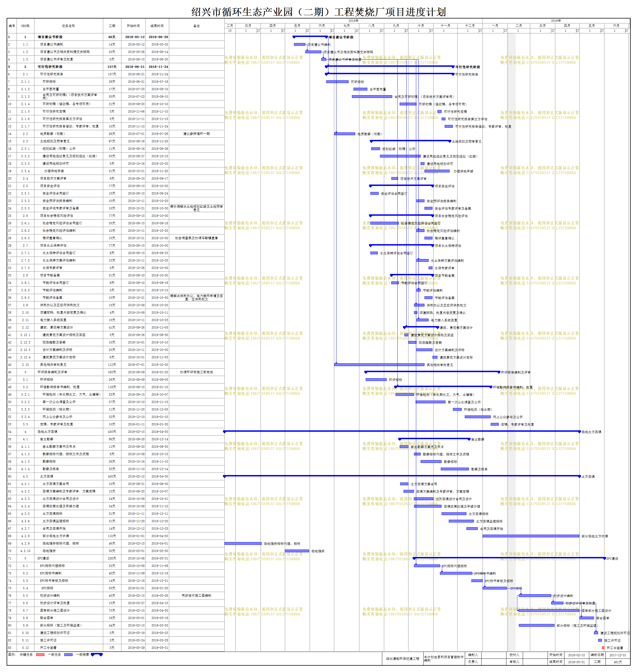Click the note 社会调查表及协调马鞍镇盖章

(197, 238)
